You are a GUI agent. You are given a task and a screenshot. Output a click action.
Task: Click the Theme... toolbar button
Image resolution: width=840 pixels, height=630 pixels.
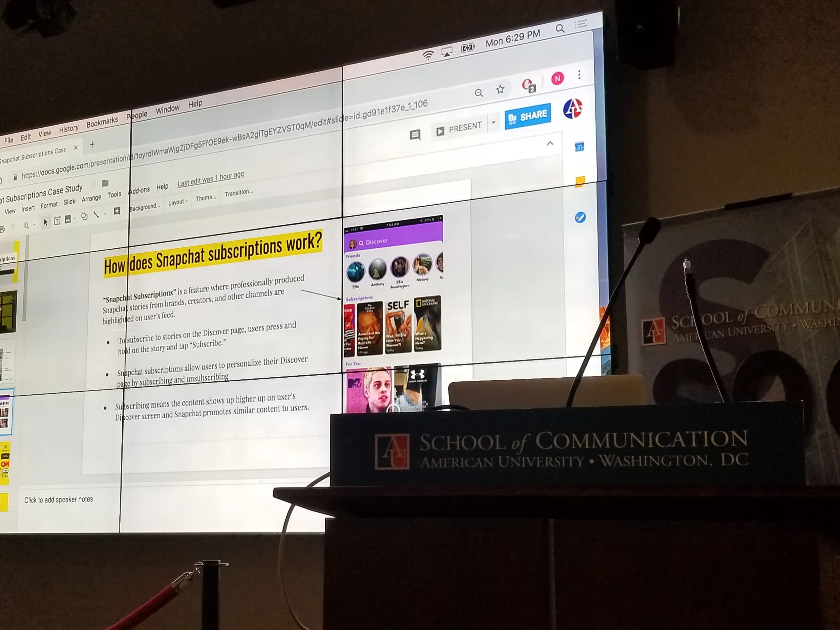tap(206, 198)
